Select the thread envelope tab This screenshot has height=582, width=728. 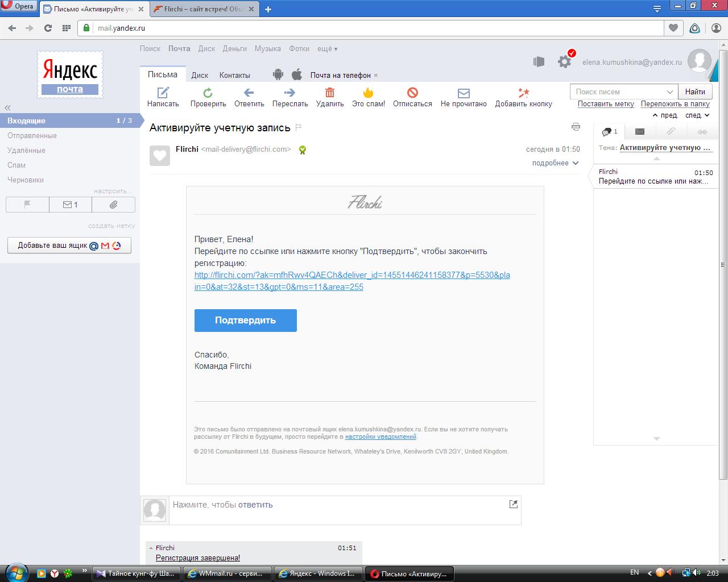tap(640, 132)
